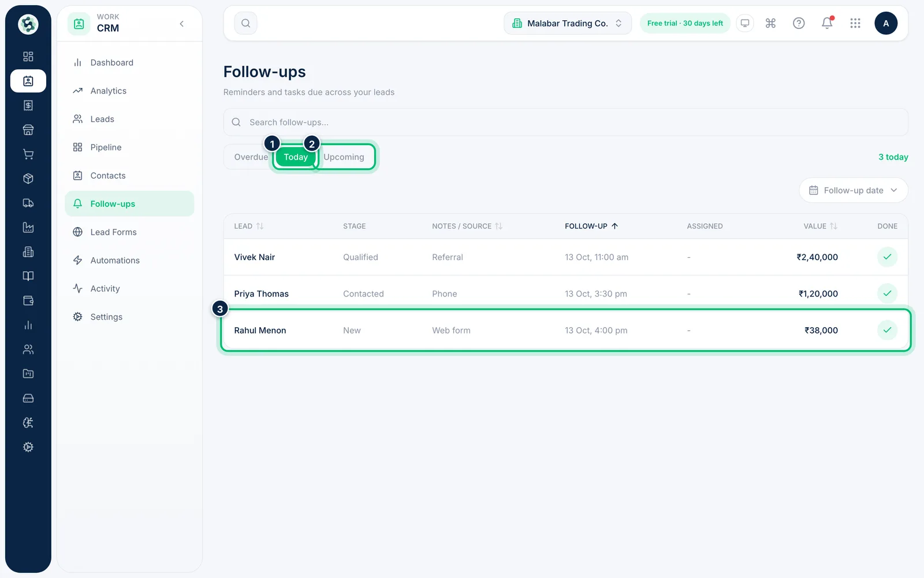Go to Pipeline in the CRM sidebar
This screenshot has width=924, height=578.
129,147
